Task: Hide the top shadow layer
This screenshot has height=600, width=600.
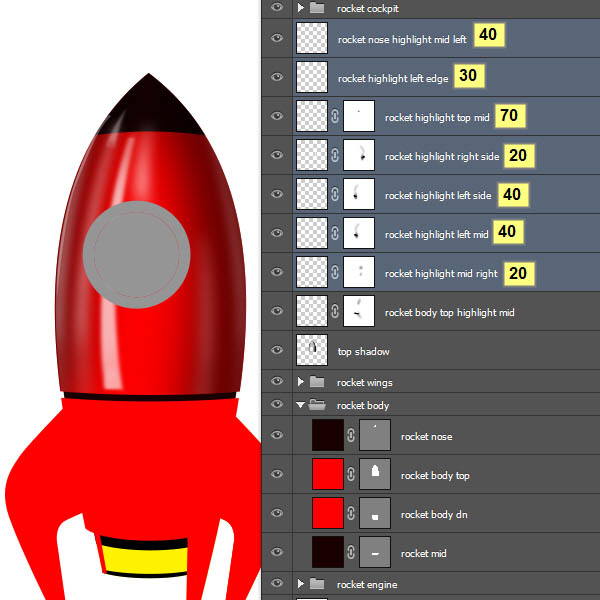Action: coord(277,351)
